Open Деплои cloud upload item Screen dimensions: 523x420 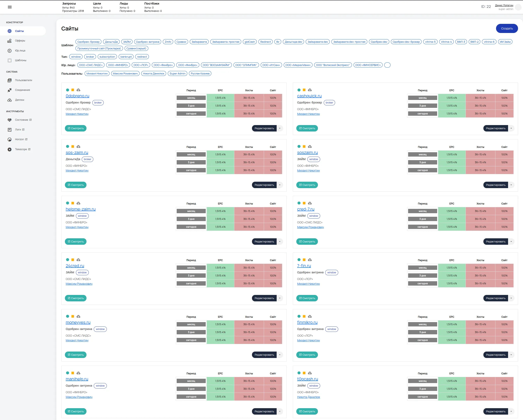tap(19, 100)
